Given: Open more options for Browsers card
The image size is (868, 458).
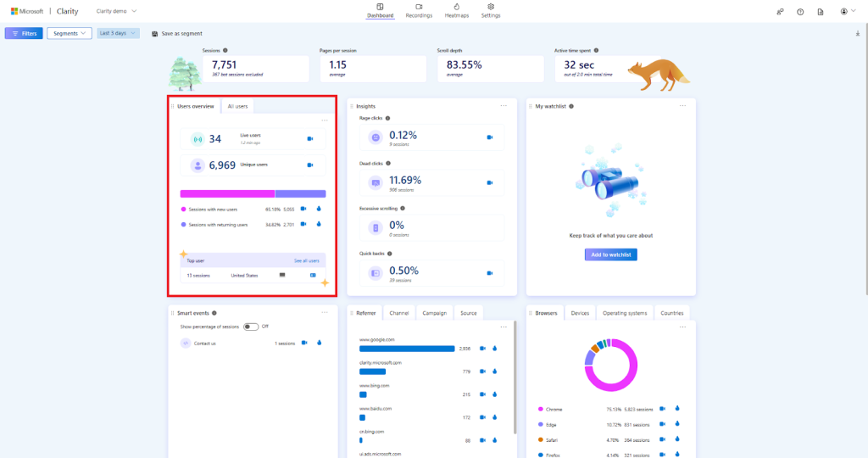Looking at the screenshot, I should pos(682,327).
